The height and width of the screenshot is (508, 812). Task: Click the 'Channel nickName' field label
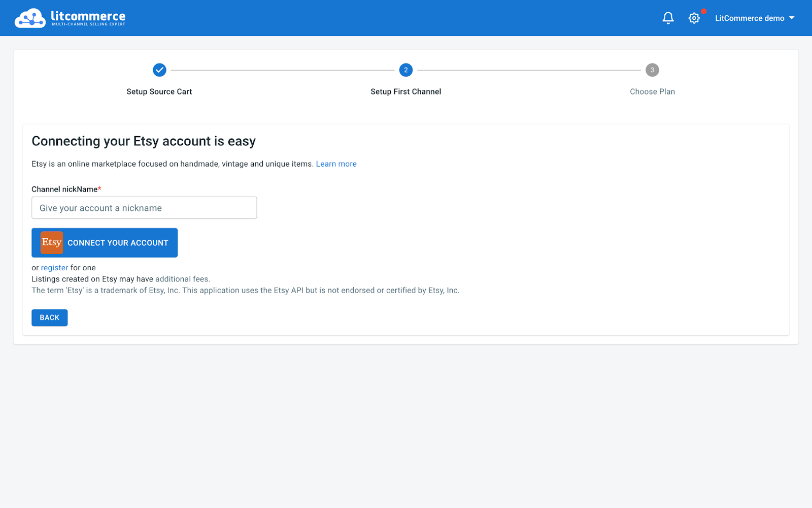click(66, 189)
